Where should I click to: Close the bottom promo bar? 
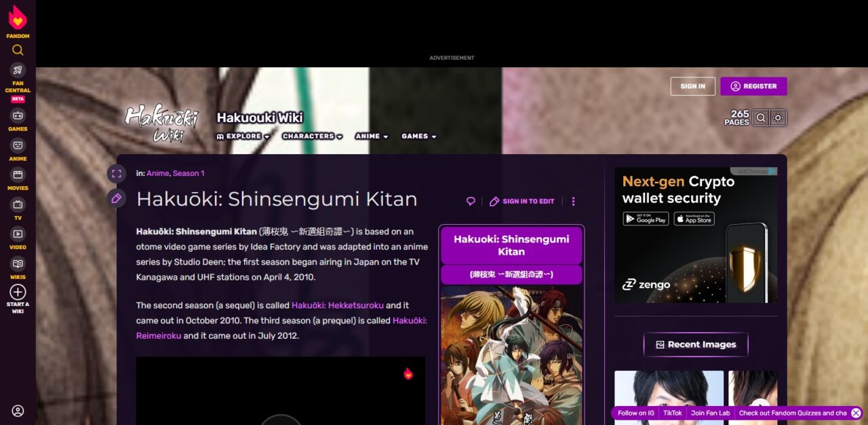(856, 413)
